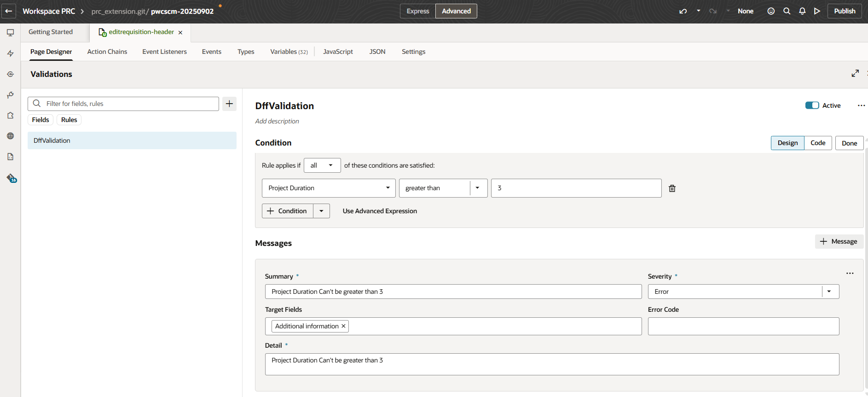
Task: Expand the Validations panel to full size
Action: (855, 74)
